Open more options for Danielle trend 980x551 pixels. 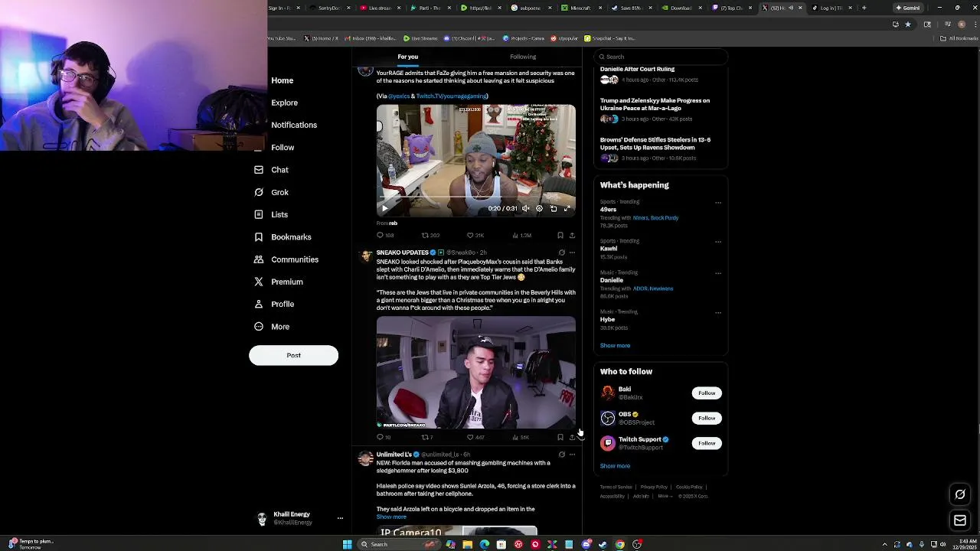coord(718,273)
